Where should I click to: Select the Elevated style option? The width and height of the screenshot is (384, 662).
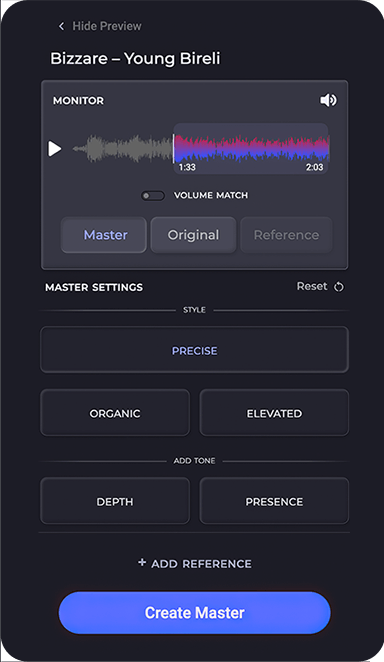pos(274,413)
